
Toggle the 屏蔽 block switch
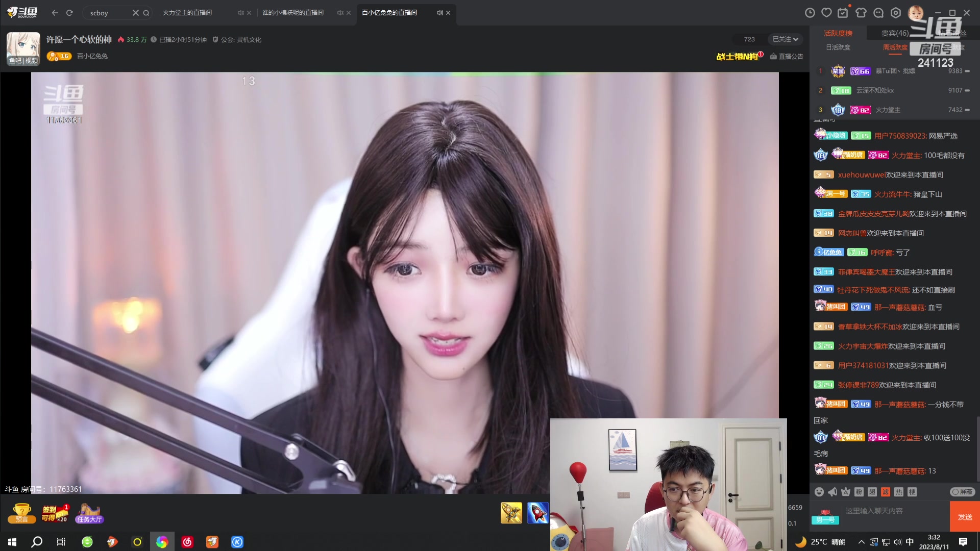tap(963, 492)
